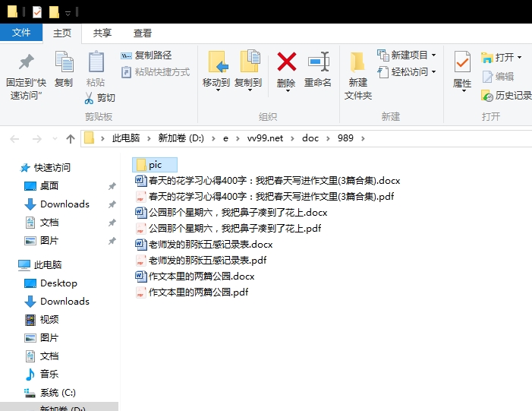This screenshot has height=411, width=532.
Task: Expand the chevron after 989 breadcrumb
Action: [363, 138]
